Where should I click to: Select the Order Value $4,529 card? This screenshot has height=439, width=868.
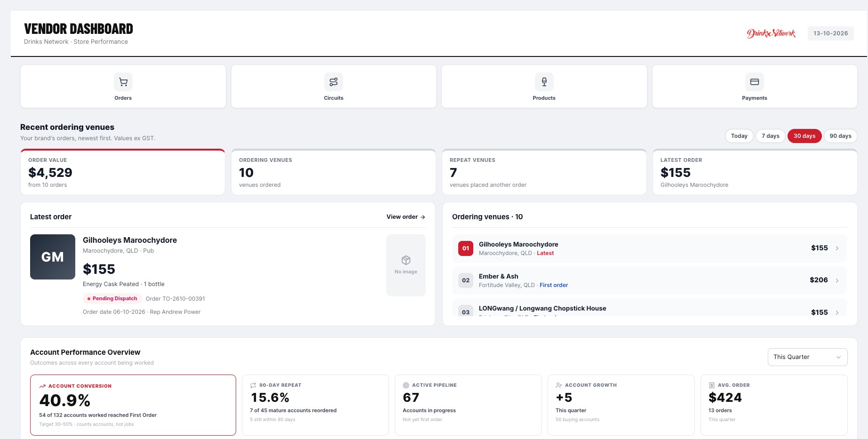coord(123,172)
